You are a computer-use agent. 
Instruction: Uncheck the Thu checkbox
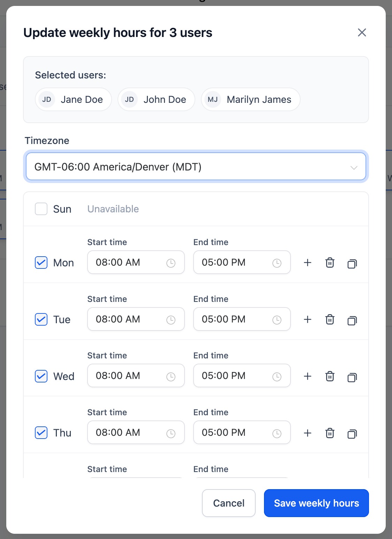coord(41,433)
